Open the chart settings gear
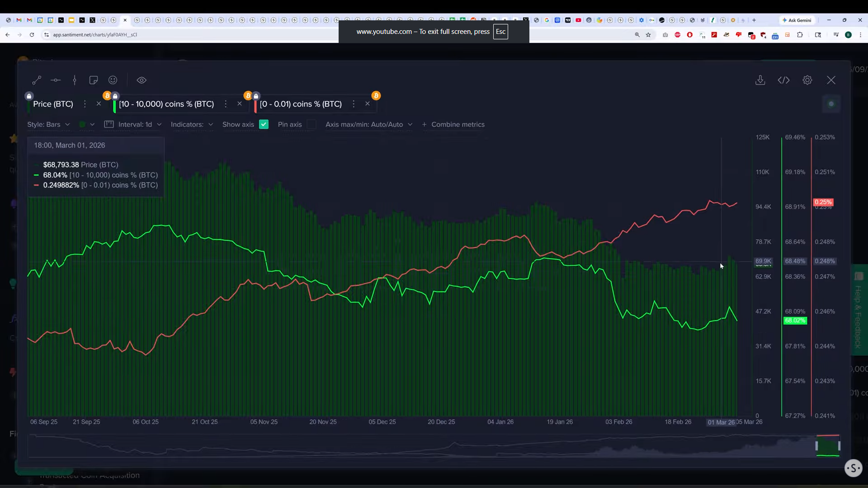Viewport: 868px width, 488px height. pos(808,80)
